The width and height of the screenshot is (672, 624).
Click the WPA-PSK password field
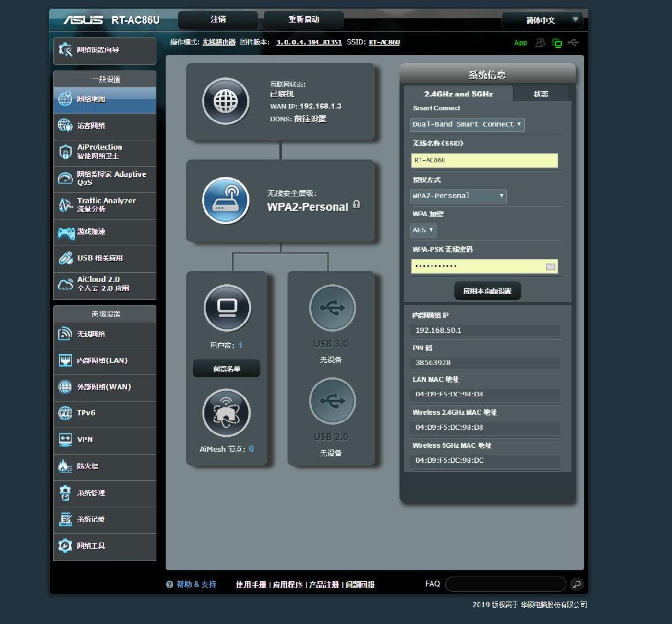point(484,266)
